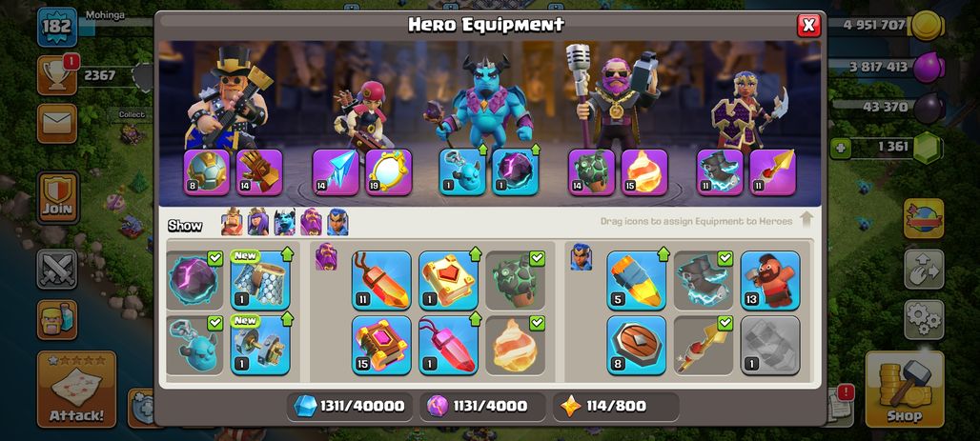Select the new Metal Pants equipment

pos(260,280)
